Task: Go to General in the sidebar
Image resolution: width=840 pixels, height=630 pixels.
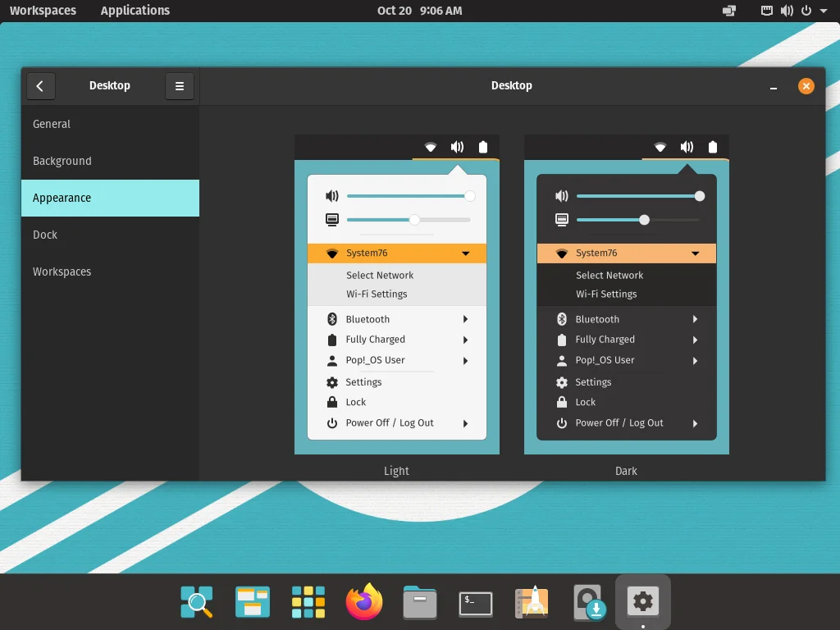Action: [110, 124]
